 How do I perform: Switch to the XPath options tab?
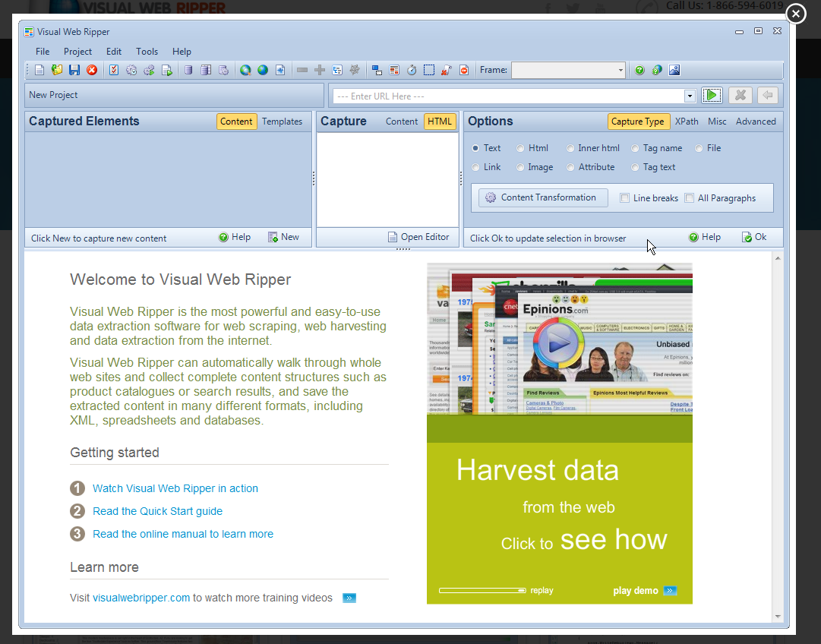click(x=687, y=122)
